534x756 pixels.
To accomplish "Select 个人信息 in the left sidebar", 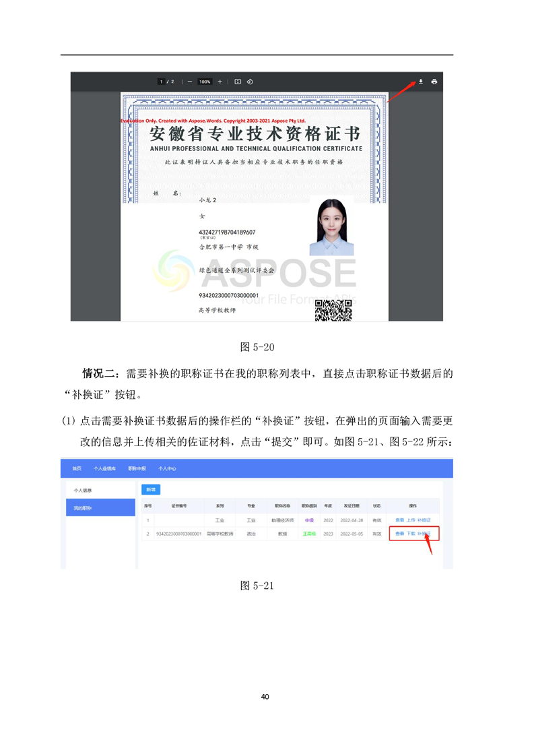I will pos(83,490).
